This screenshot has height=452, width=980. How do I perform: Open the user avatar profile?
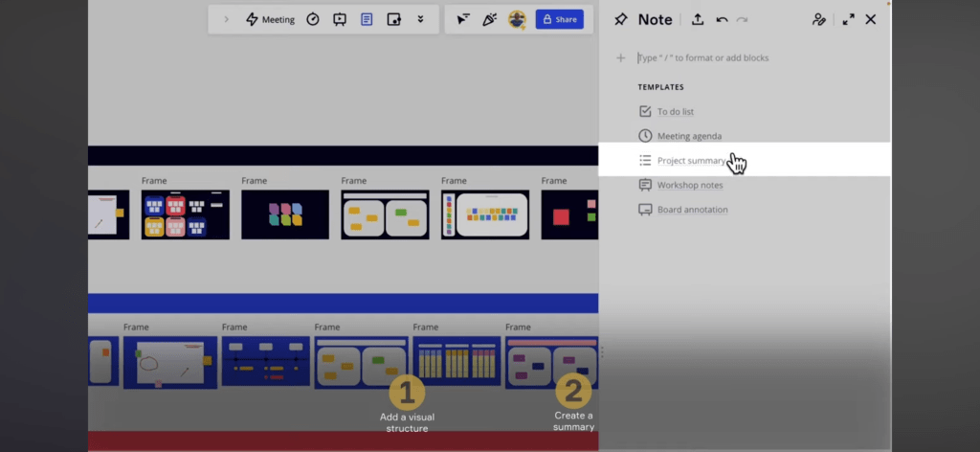[517, 19]
